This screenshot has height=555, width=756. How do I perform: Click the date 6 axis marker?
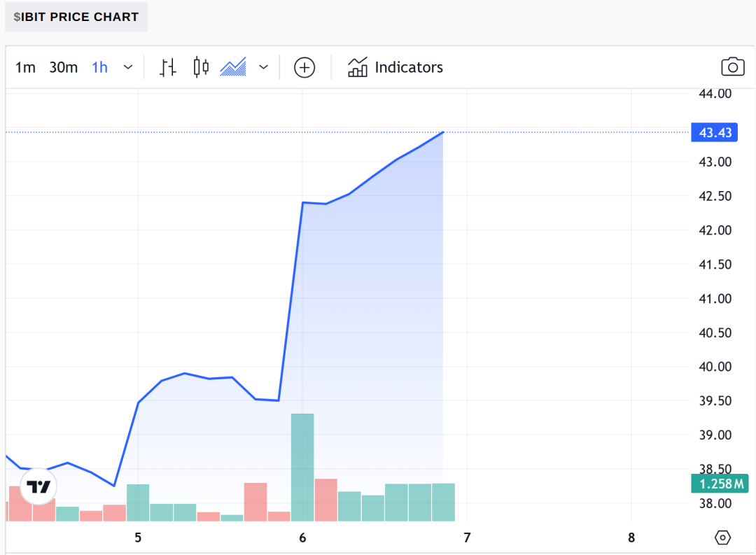tap(303, 538)
